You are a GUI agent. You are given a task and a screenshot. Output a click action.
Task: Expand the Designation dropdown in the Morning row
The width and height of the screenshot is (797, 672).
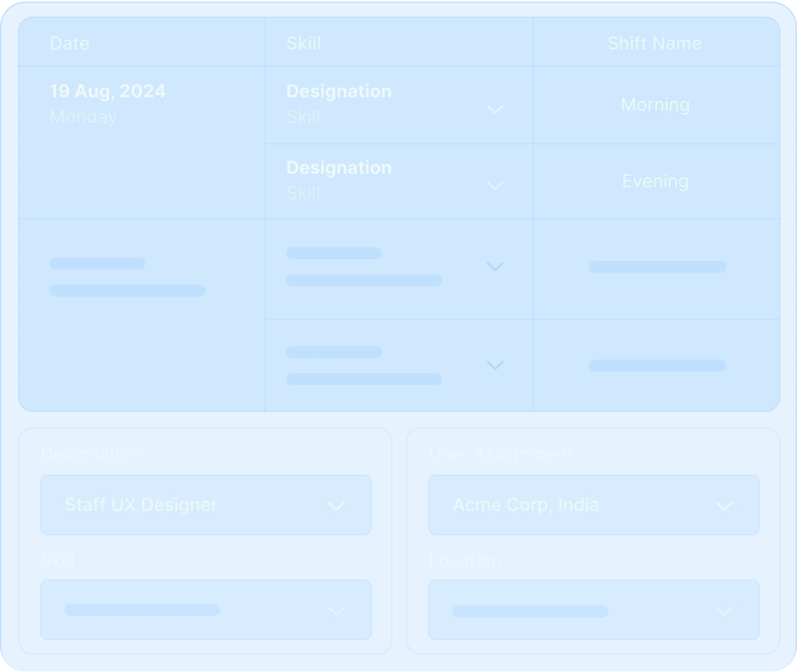[494, 109]
